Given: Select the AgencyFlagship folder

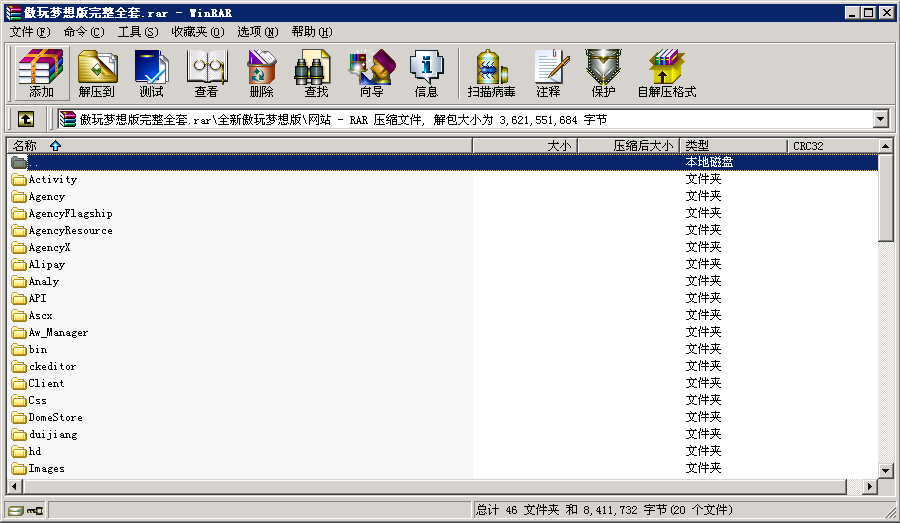Looking at the screenshot, I should 70,214.
